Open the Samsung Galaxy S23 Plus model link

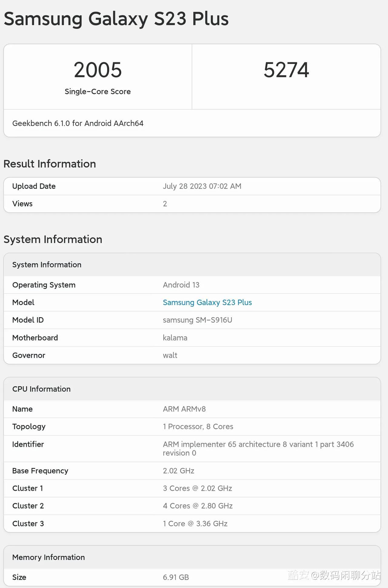click(x=207, y=302)
